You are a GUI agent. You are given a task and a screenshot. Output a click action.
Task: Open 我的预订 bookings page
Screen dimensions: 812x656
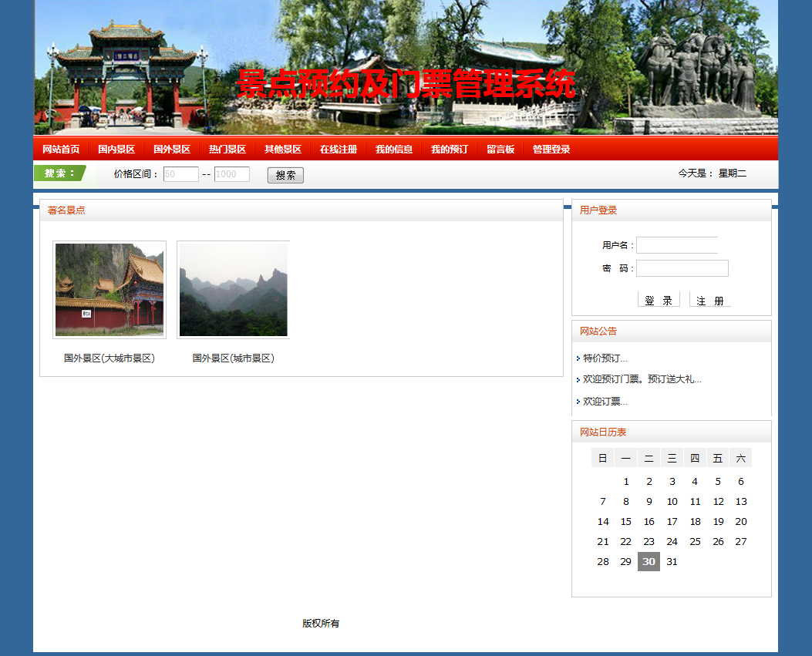(x=450, y=149)
